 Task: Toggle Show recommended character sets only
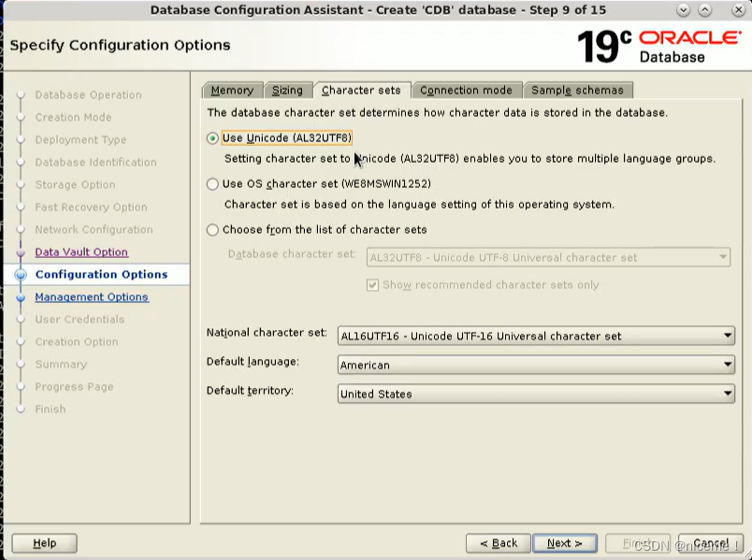click(x=372, y=285)
